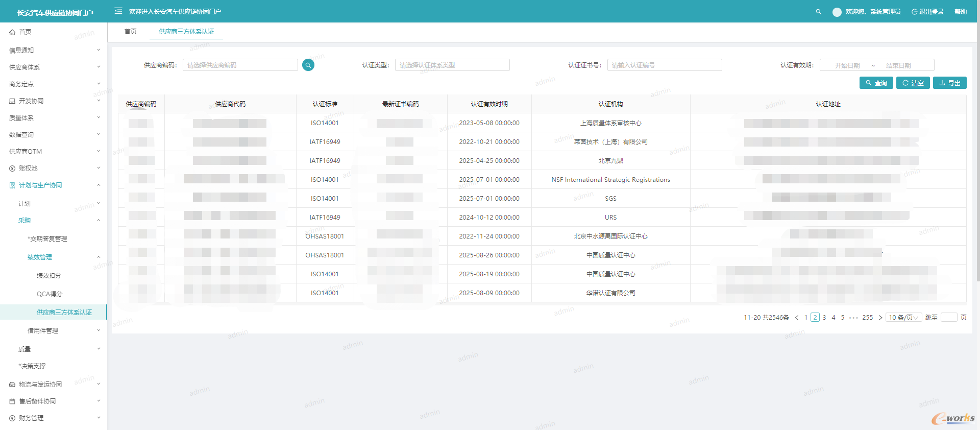Click the 长安汽车供应链协同门户 logo title
The width and height of the screenshot is (980, 430).
[x=55, y=12]
